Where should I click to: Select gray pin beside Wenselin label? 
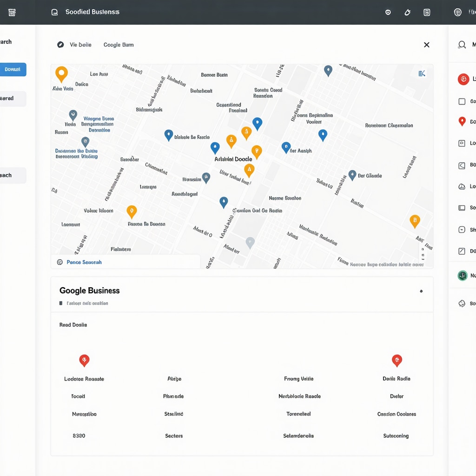pyautogui.click(x=206, y=178)
